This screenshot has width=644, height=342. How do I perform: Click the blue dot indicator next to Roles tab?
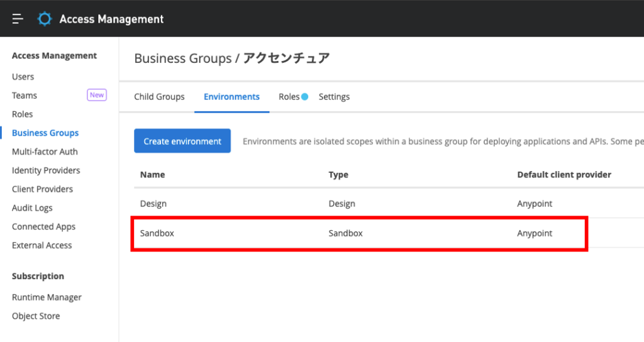tap(304, 97)
